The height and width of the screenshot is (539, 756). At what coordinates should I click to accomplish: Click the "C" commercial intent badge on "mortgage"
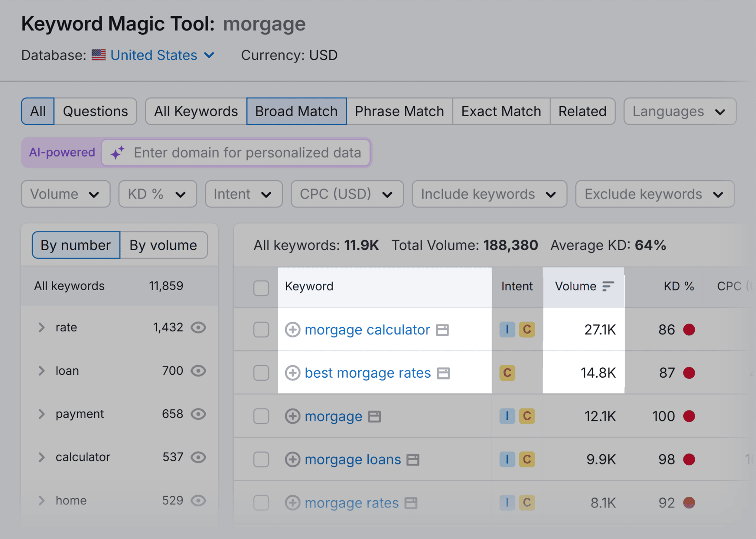pos(526,416)
